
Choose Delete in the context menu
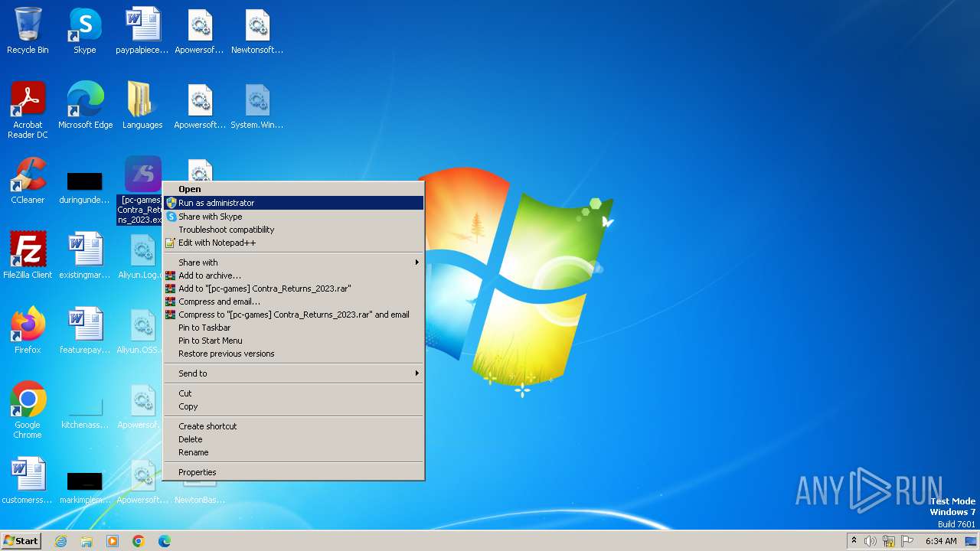(x=293, y=439)
